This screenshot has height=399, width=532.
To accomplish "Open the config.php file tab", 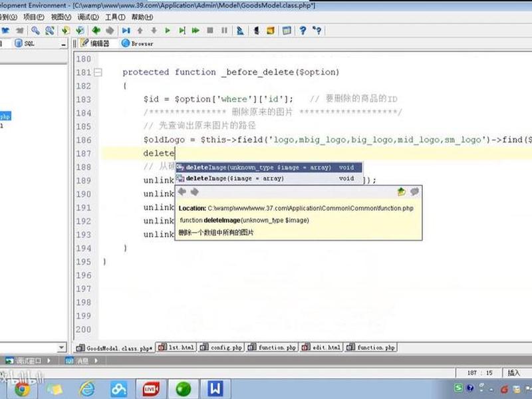I will point(221,347).
